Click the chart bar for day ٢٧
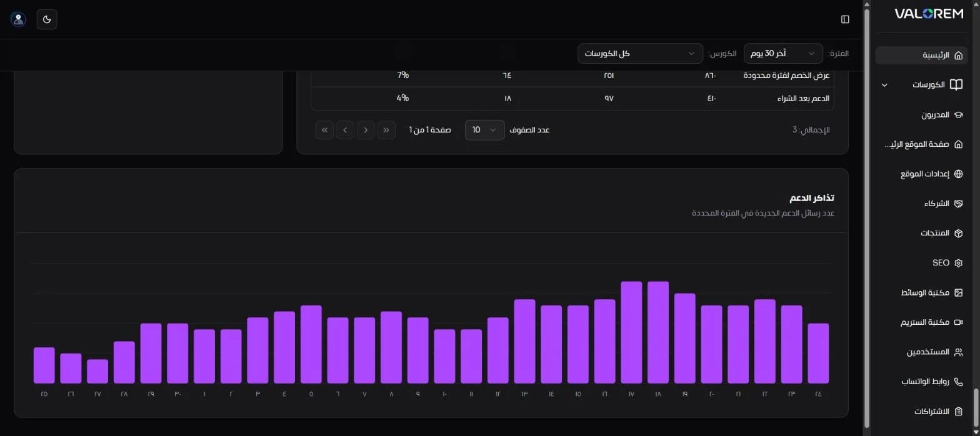 tap(97, 371)
